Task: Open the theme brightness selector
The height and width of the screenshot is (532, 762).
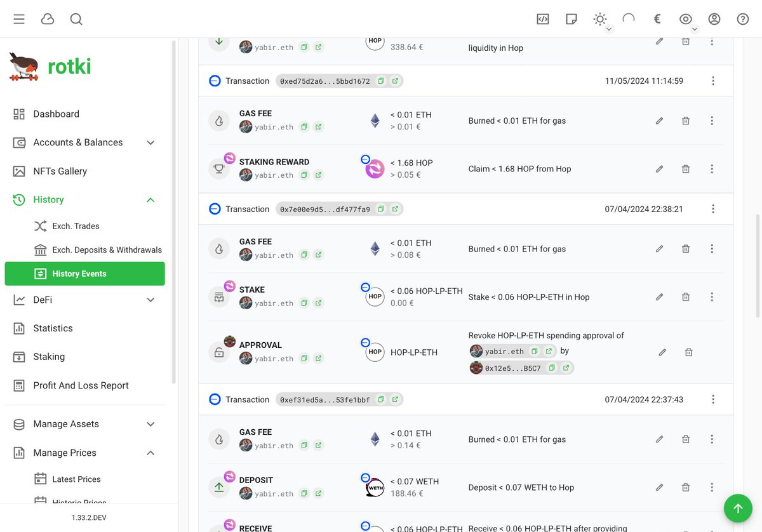Action: pyautogui.click(x=600, y=19)
